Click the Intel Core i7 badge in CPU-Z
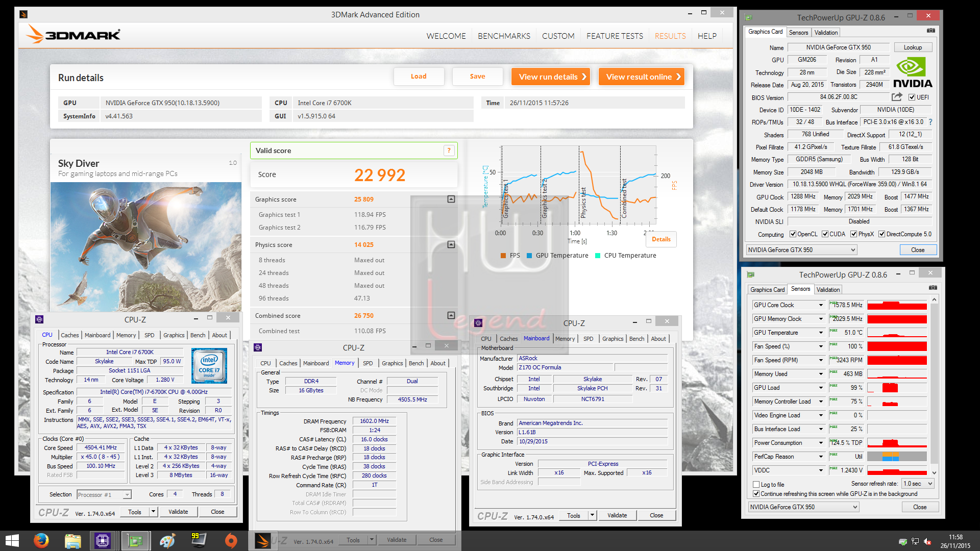980x551 pixels. [209, 365]
